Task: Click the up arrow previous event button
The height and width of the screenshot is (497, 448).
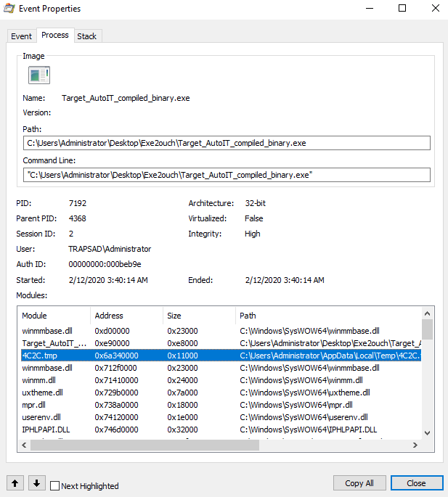Action: pyautogui.click(x=15, y=483)
